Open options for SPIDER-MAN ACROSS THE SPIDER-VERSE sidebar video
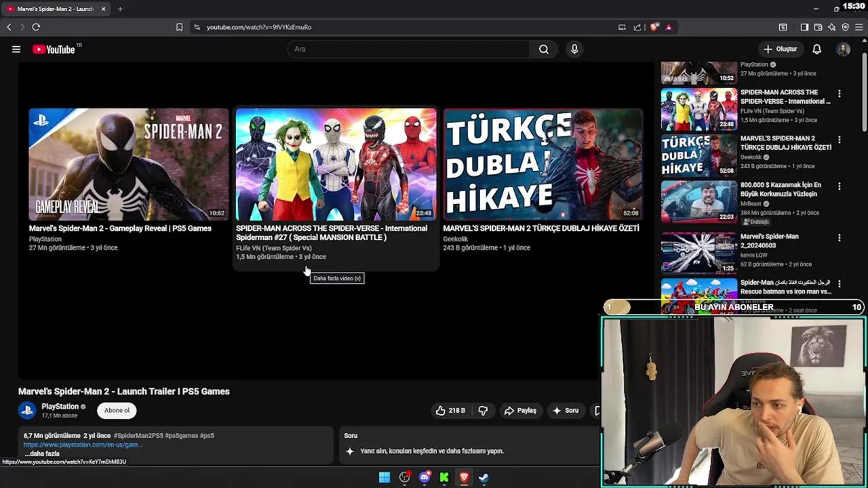868x488 pixels. pos(839,94)
